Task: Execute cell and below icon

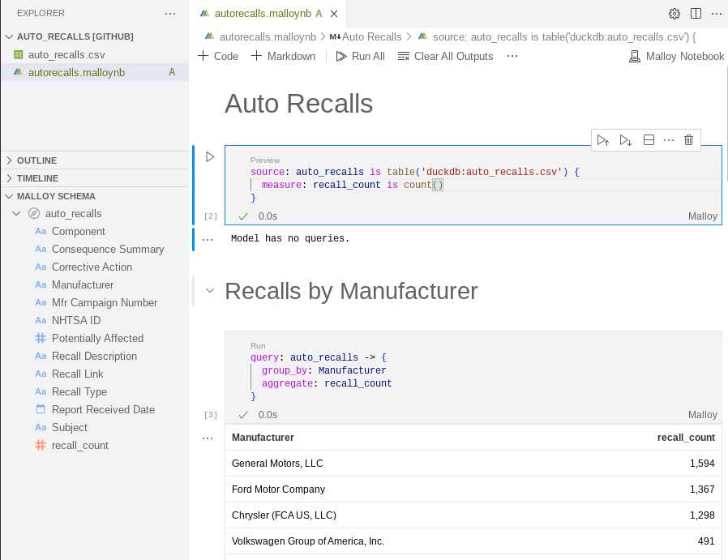Action: pos(625,139)
